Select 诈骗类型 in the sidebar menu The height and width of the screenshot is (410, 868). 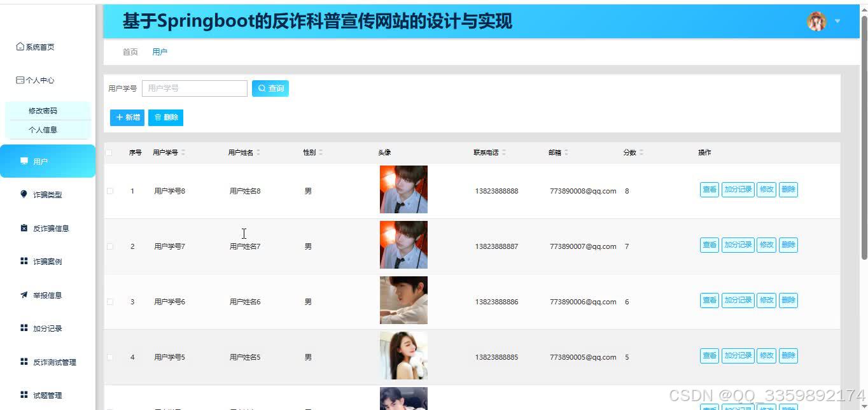coord(48,194)
